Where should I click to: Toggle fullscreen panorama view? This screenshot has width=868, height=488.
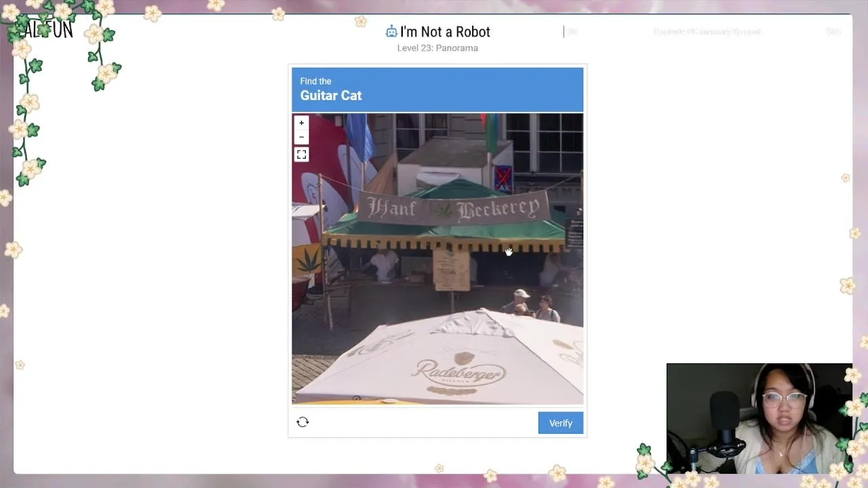302,155
